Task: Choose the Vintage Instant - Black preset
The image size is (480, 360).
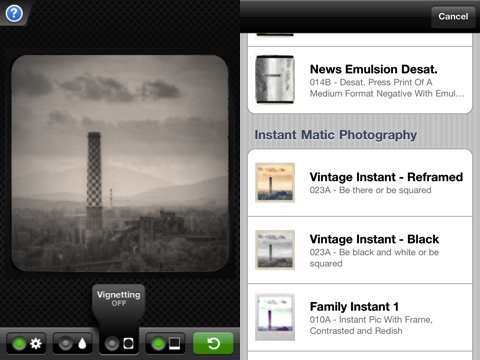Action: coord(360,250)
